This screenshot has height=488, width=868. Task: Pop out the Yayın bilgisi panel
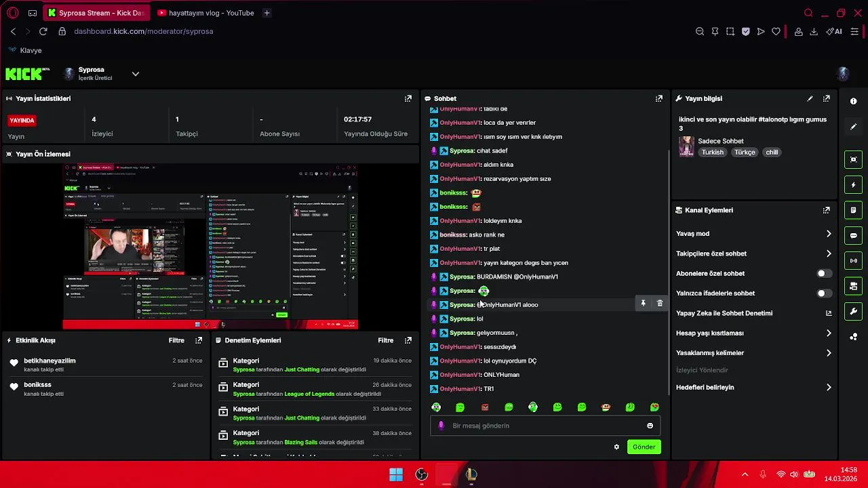(826, 98)
